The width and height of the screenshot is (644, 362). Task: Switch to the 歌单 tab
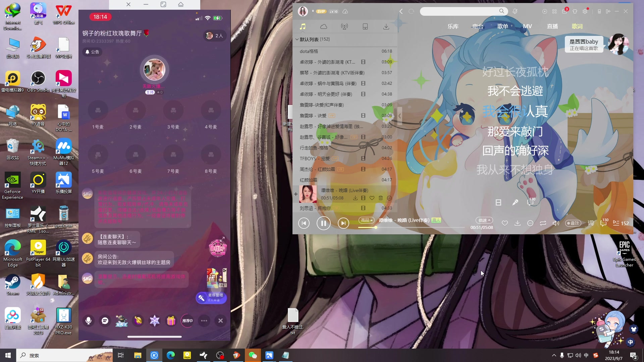(502, 26)
